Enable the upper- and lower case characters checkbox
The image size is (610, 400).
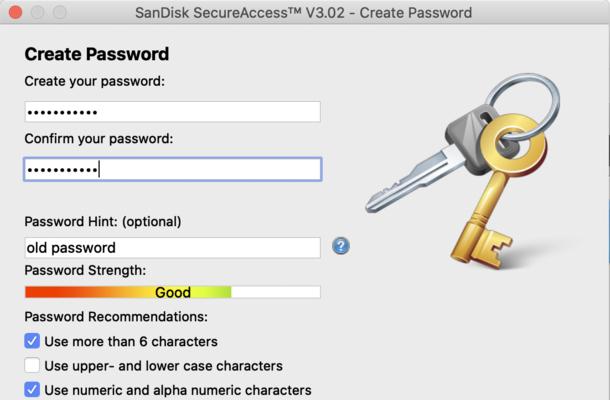pyautogui.click(x=32, y=366)
